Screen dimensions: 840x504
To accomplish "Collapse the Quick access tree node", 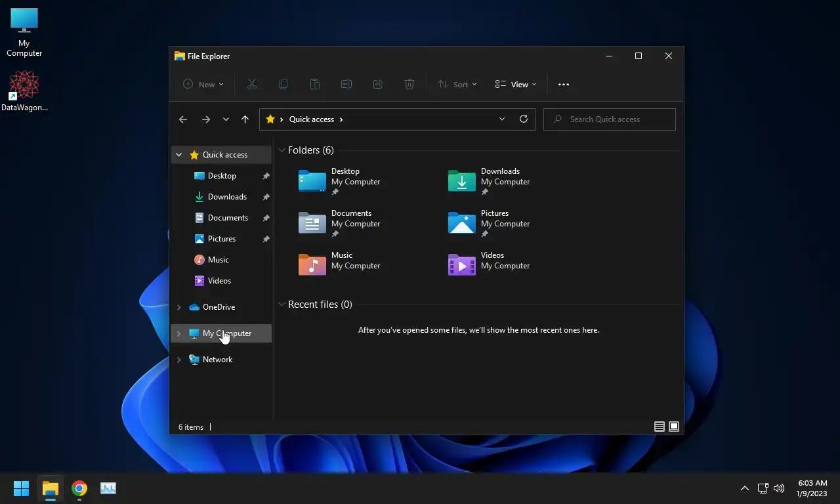I will point(178,155).
